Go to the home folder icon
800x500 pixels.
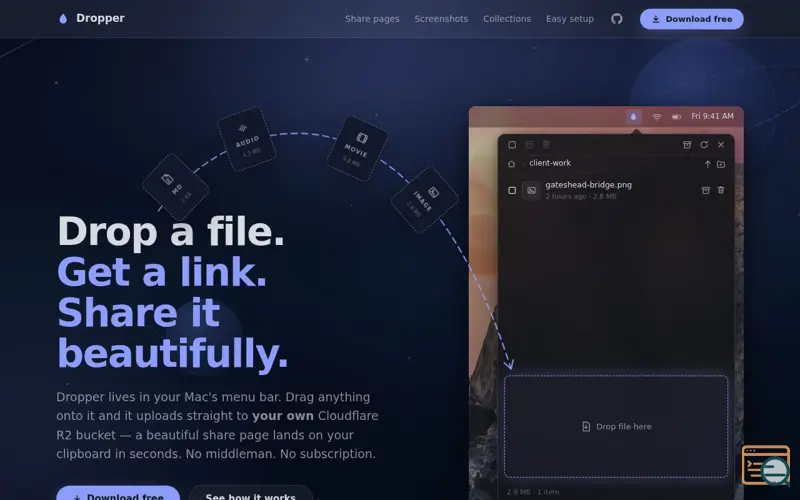(x=512, y=164)
